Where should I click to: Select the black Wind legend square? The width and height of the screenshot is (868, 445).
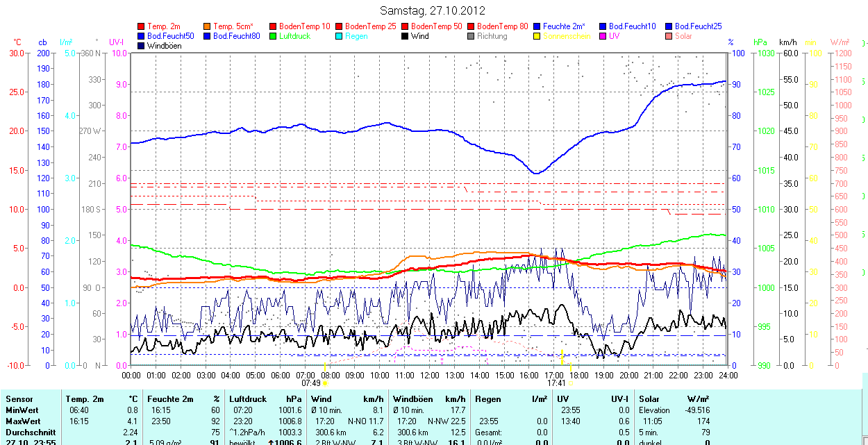406,36
